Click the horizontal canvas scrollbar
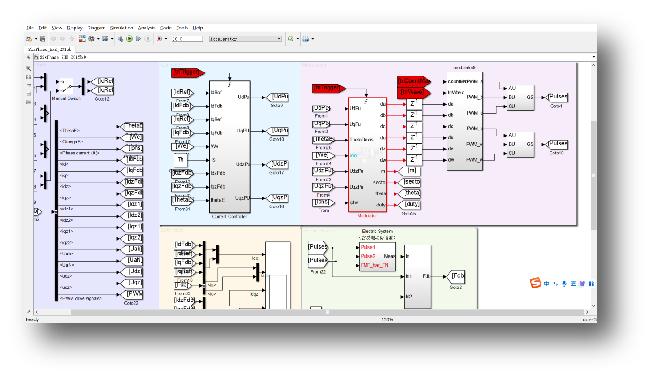 [312, 312]
